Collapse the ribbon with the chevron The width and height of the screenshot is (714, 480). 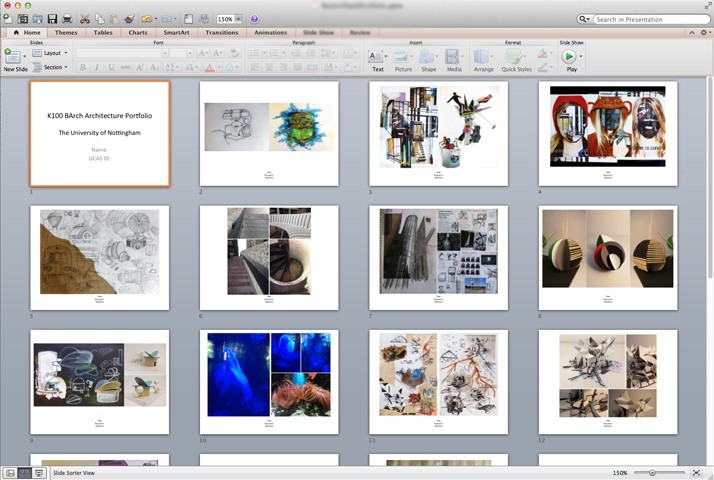click(x=692, y=32)
